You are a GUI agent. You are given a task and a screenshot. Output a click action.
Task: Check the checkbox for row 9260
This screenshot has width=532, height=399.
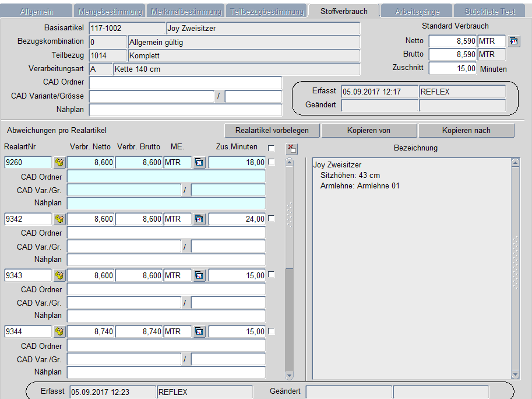click(x=271, y=162)
